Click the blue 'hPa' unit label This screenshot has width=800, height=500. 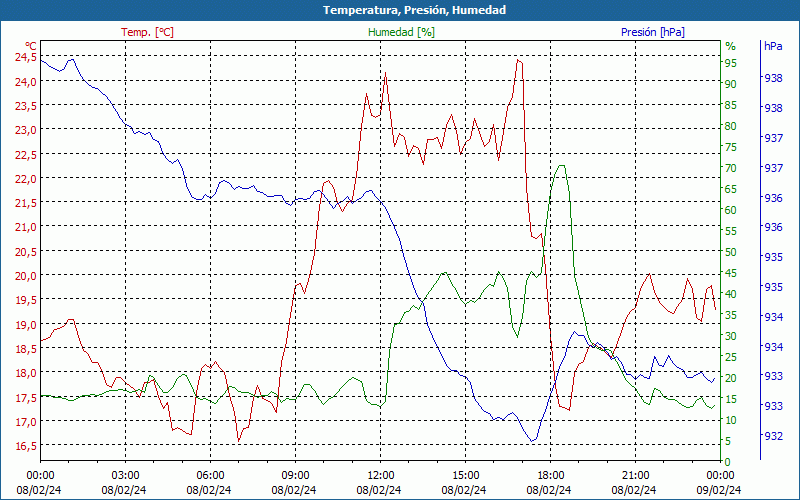click(773, 46)
